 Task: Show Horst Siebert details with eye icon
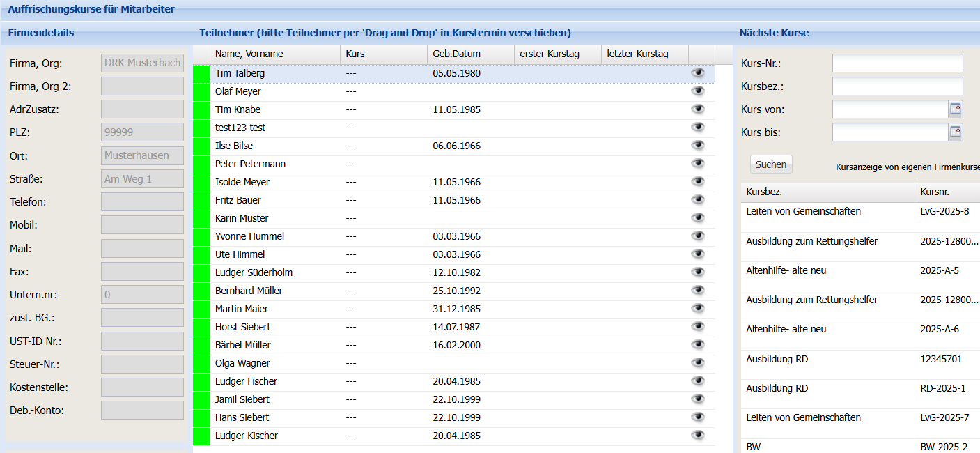(x=698, y=326)
